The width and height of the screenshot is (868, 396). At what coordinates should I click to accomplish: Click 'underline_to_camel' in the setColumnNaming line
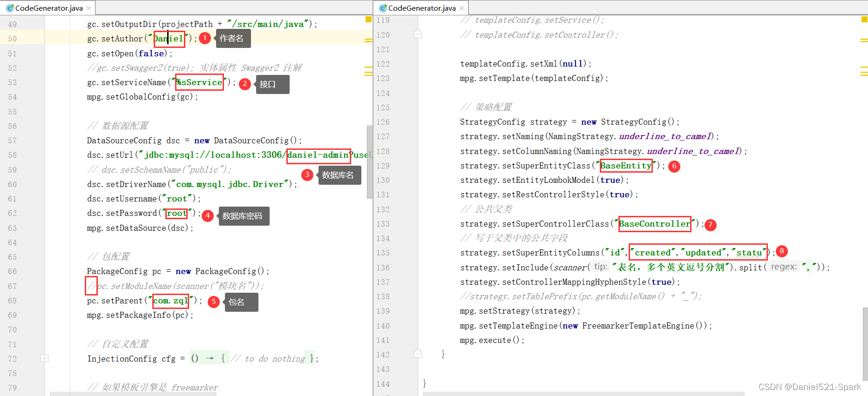click(693, 151)
